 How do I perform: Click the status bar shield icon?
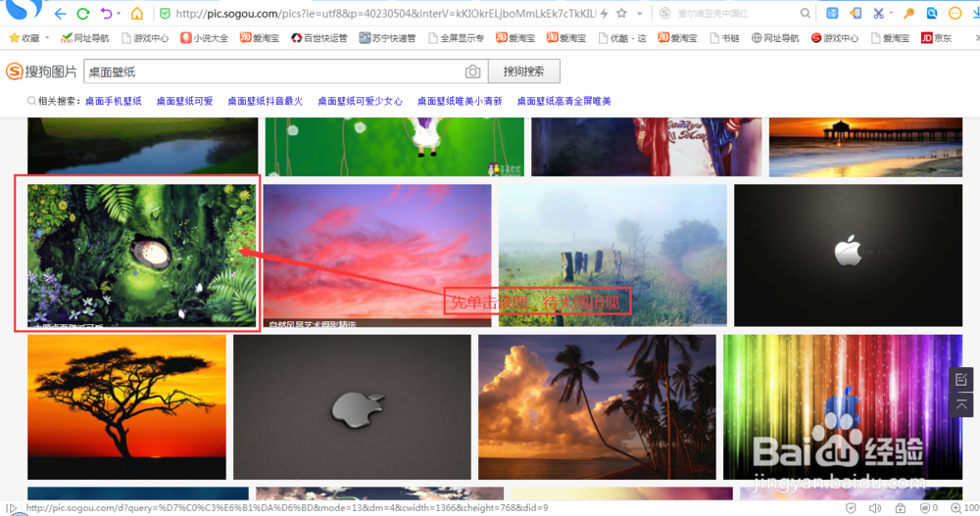point(851,508)
